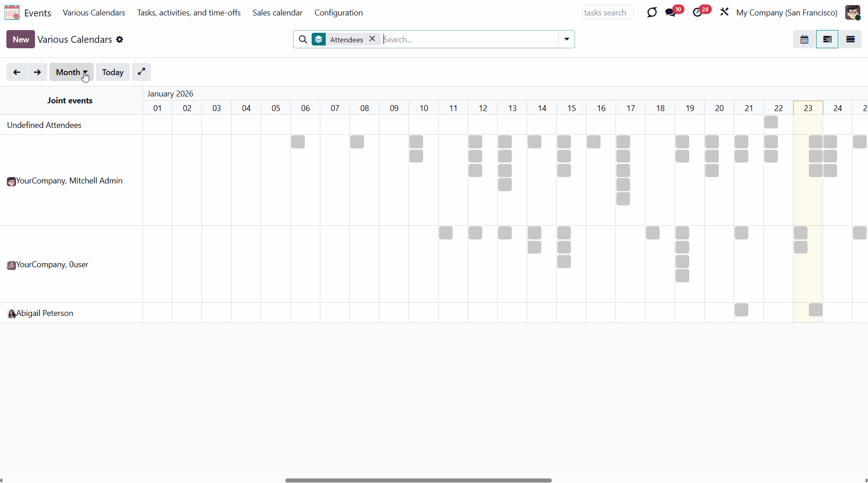Open the debug tools wrench icon
Image resolution: width=868 pixels, height=483 pixels.
pyautogui.click(x=724, y=12)
